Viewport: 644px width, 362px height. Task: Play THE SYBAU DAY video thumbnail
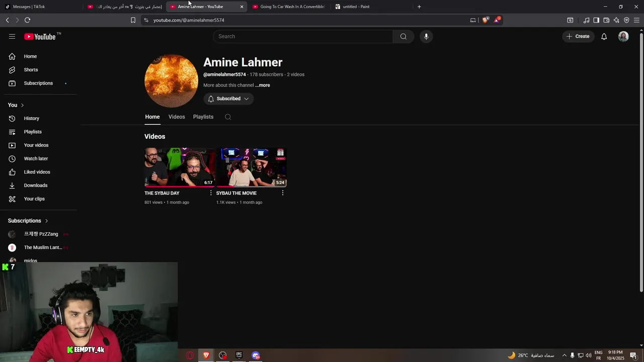180,167
